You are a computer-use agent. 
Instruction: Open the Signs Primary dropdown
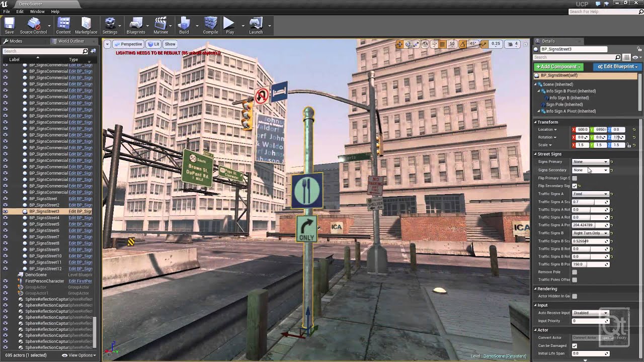click(x=590, y=162)
